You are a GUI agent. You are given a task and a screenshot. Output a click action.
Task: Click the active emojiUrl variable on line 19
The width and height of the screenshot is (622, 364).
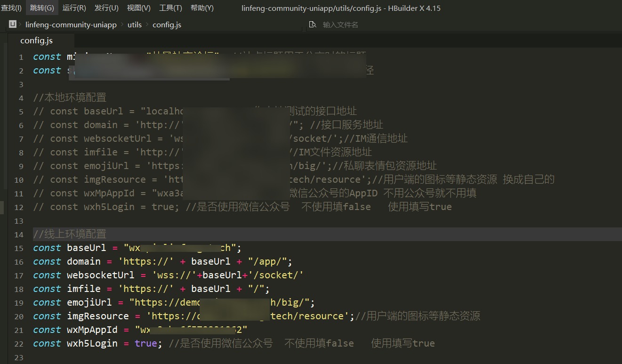click(x=89, y=302)
